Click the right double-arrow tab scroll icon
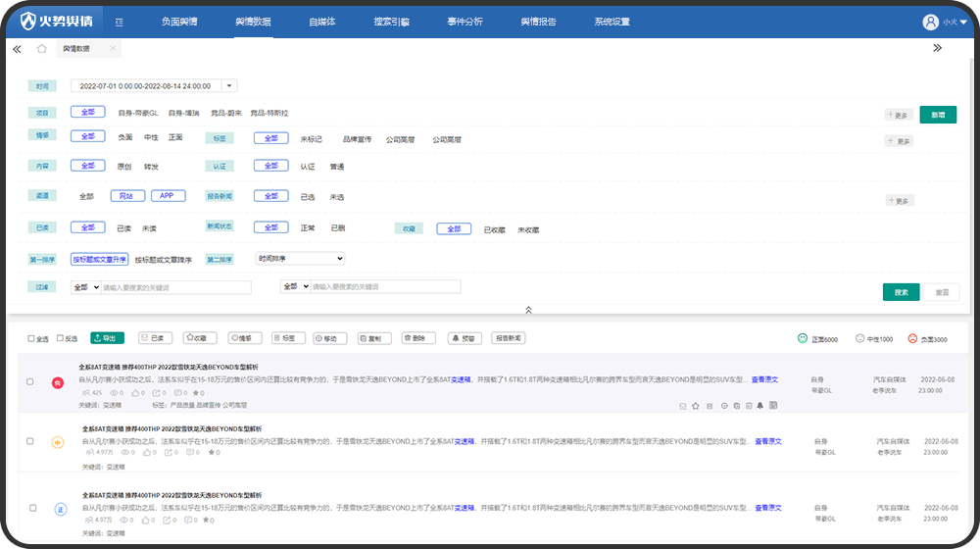This screenshot has width=980, height=549. (937, 48)
